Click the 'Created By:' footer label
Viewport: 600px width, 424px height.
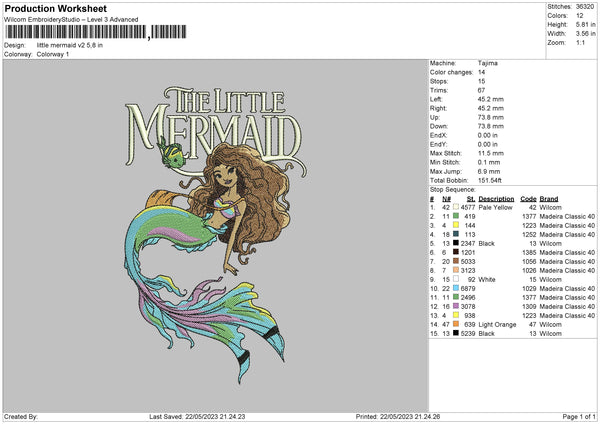click(x=21, y=416)
